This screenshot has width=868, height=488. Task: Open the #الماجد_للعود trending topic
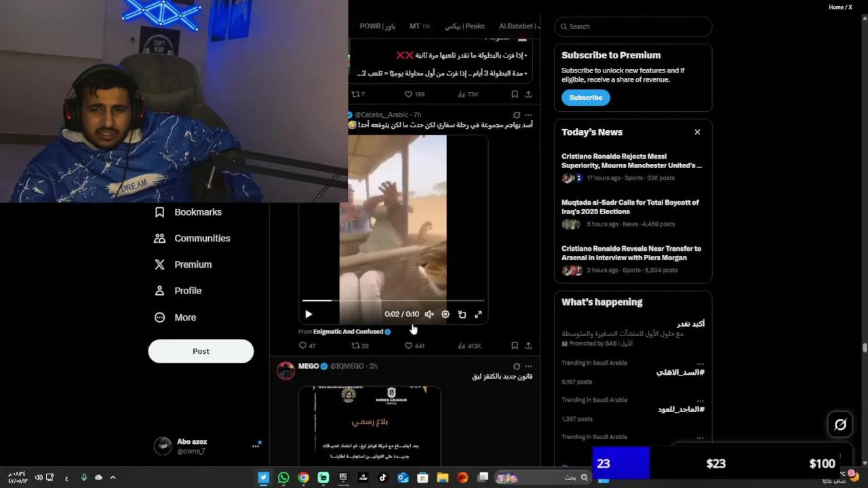coord(681,409)
